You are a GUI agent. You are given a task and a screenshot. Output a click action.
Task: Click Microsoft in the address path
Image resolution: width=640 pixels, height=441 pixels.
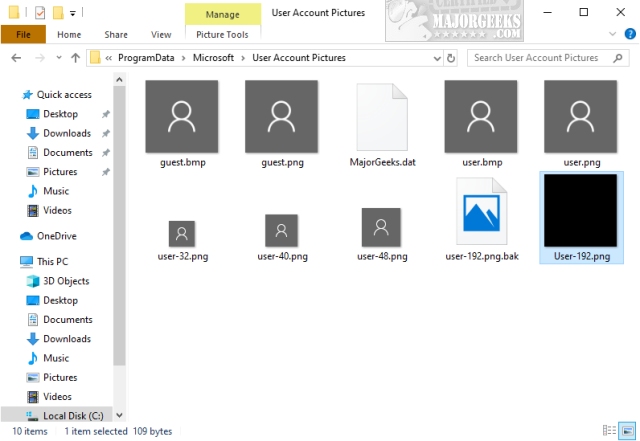tap(213, 58)
